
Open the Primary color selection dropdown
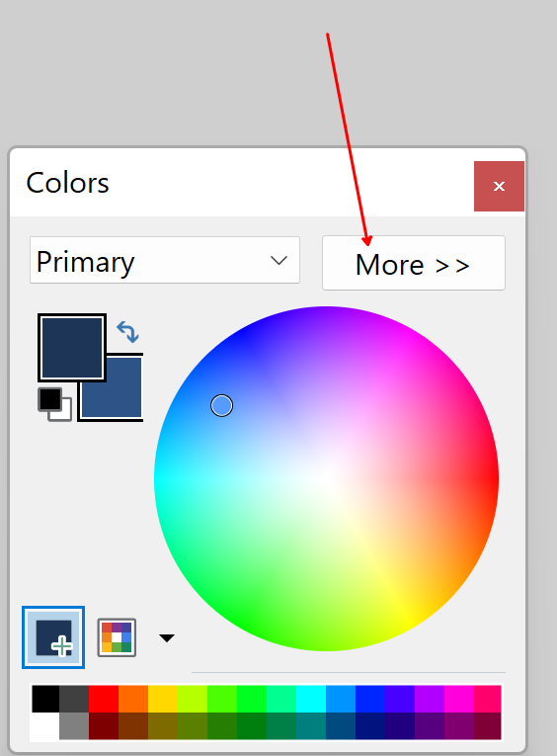click(x=165, y=260)
